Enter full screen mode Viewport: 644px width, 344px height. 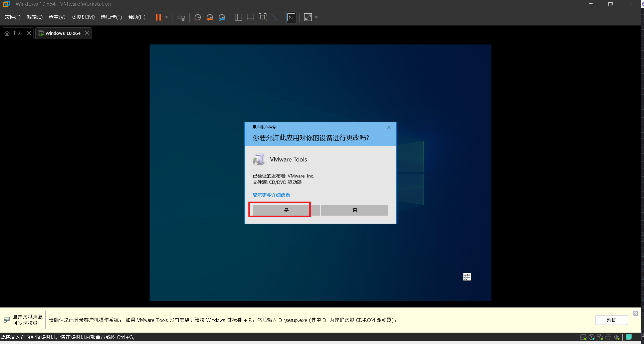pyautogui.click(x=263, y=17)
